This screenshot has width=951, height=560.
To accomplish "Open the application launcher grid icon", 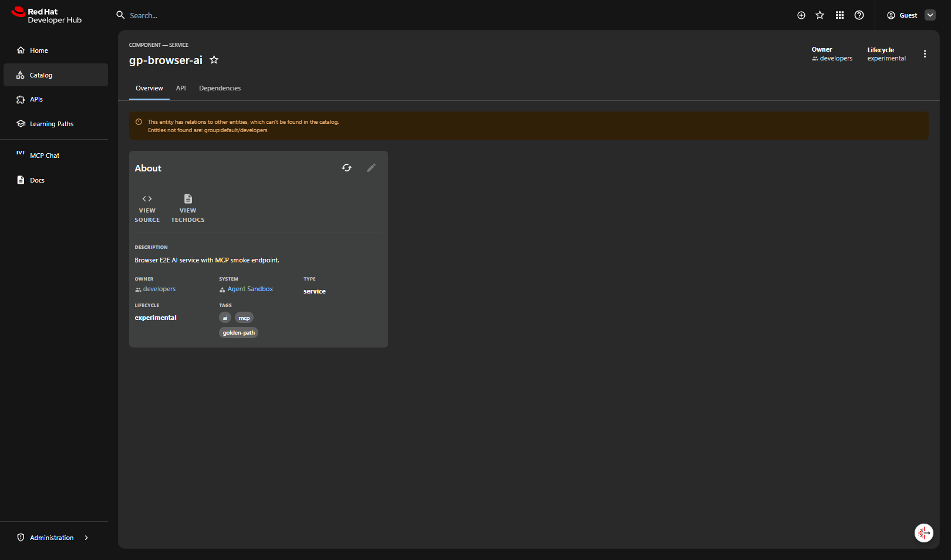I will click(x=840, y=15).
